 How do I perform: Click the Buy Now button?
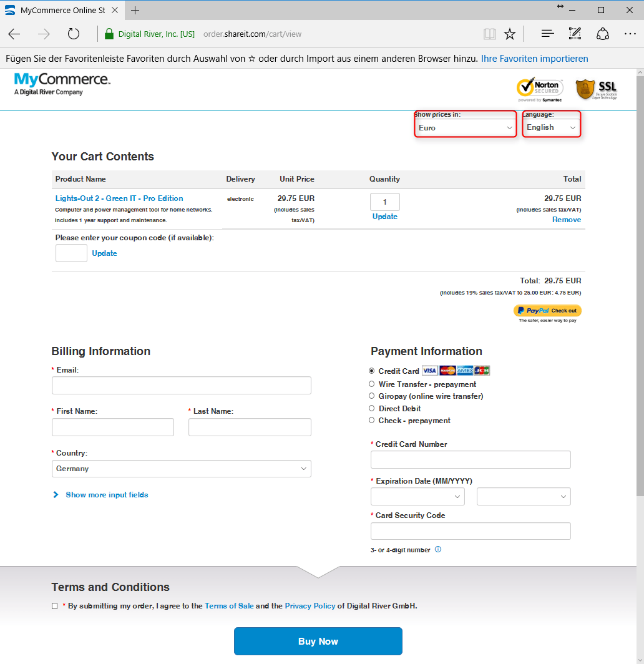(318, 641)
